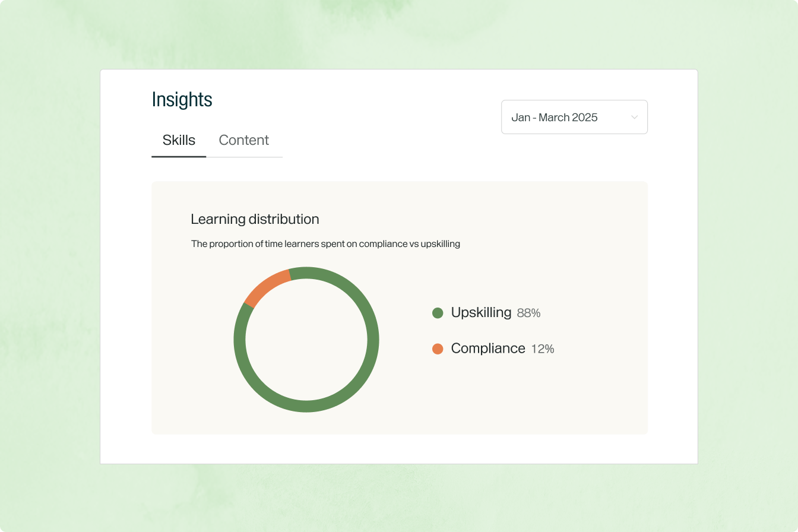Click the Learning distribution card title

tap(255, 219)
